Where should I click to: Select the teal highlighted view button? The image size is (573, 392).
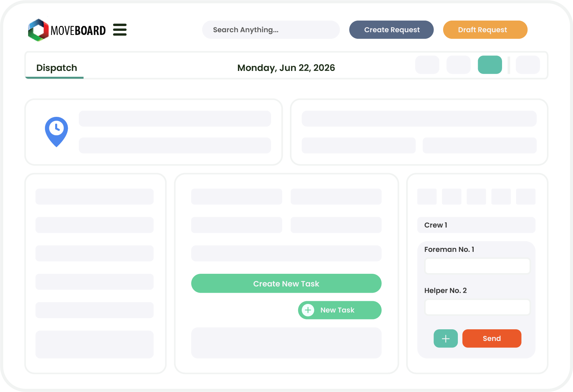[490, 65]
